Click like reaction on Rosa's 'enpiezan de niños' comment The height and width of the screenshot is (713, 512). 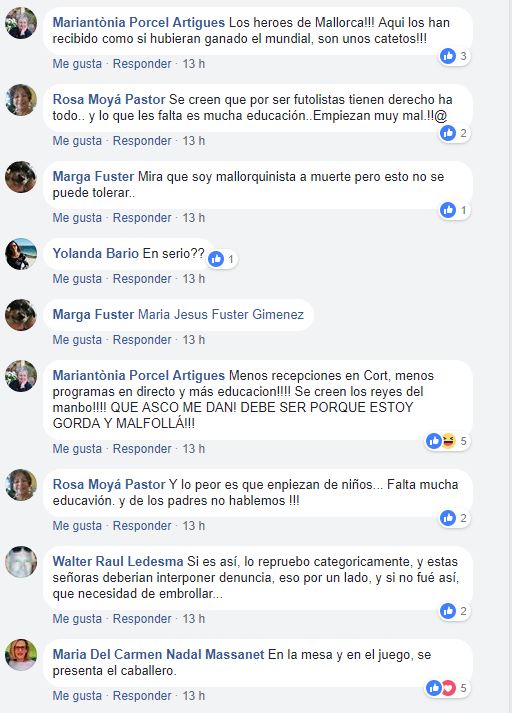pos(448,518)
